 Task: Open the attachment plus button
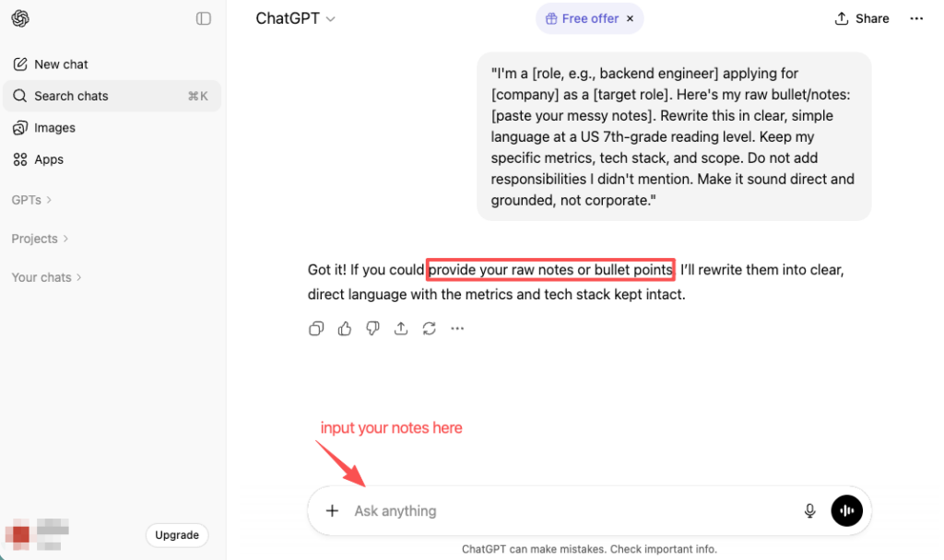click(x=332, y=510)
